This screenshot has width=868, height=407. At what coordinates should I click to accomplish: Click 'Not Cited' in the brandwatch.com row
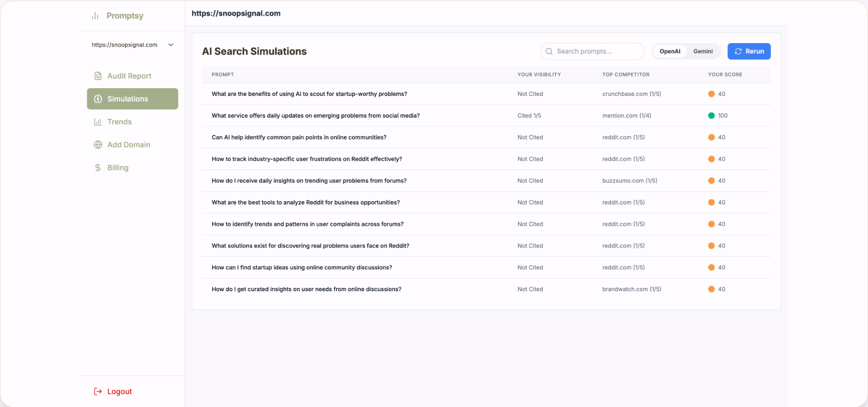point(530,289)
